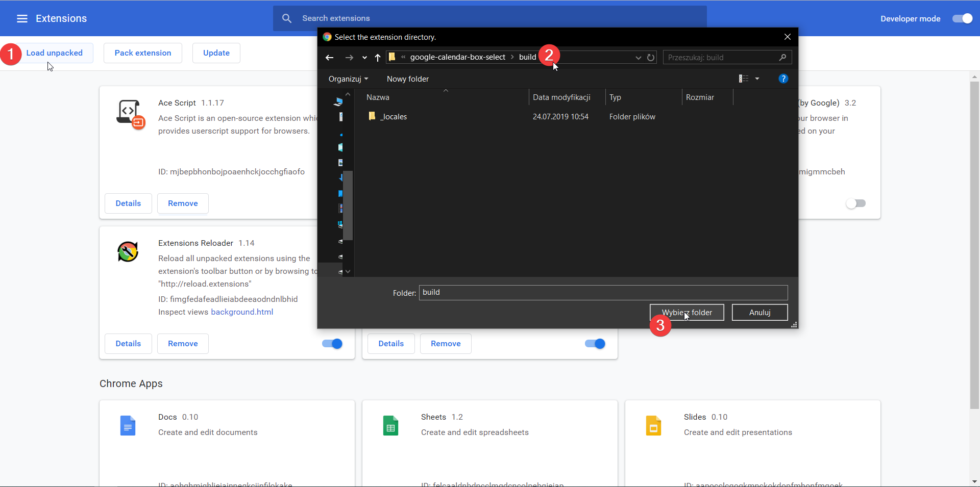Remove the Ace Script extension
The height and width of the screenshot is (487, 980).
183,203
